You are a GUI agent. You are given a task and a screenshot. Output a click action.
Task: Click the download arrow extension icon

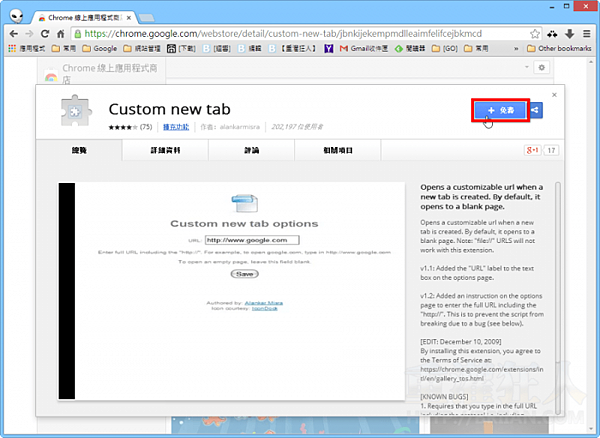[x=570, y=34]
